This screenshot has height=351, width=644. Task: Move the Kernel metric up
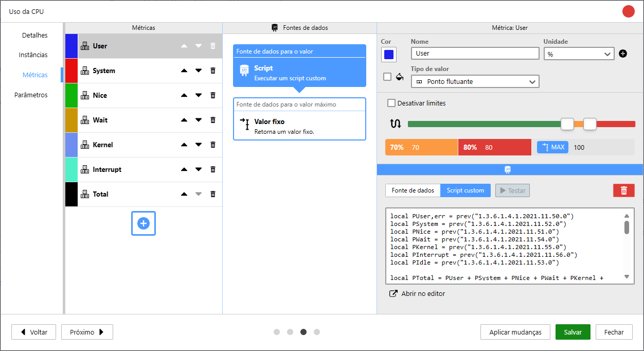[x=184, y=145]
